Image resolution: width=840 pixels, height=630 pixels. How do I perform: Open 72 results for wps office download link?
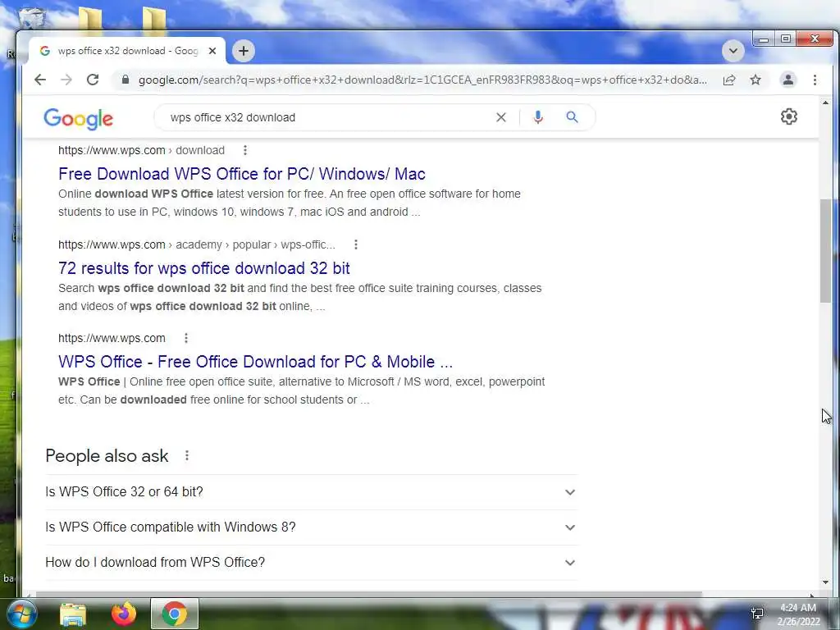pos(204,268)
